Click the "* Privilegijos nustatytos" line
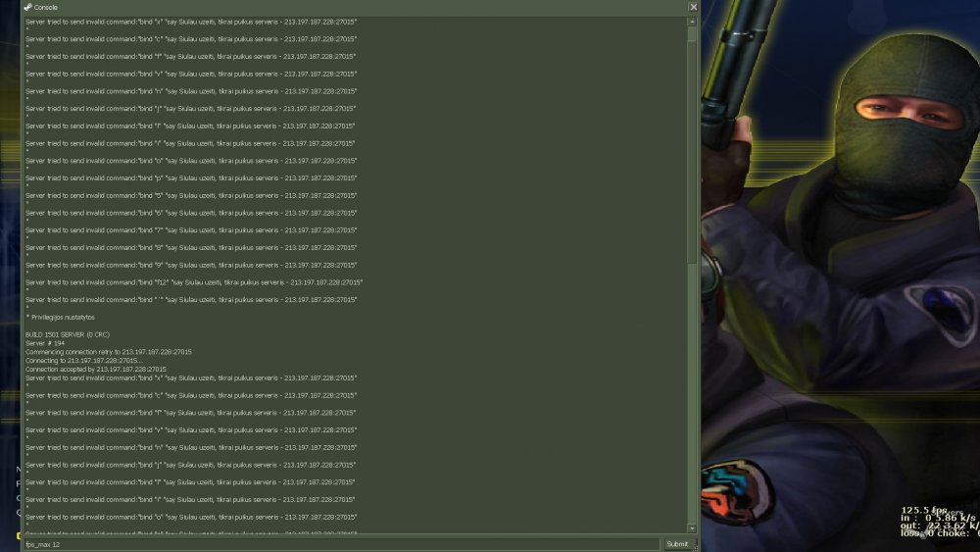 pyautogui.click(x=60, y=318)
